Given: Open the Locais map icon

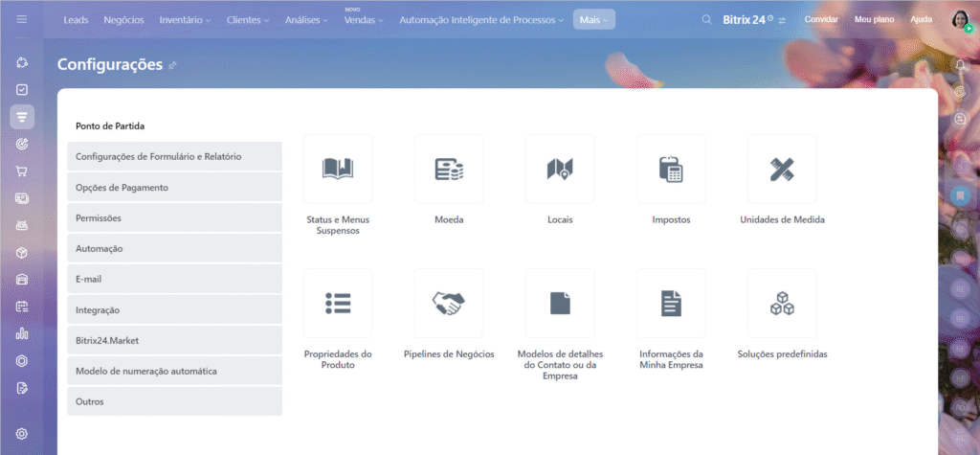Looking at the screenshot, I should 560,170.
